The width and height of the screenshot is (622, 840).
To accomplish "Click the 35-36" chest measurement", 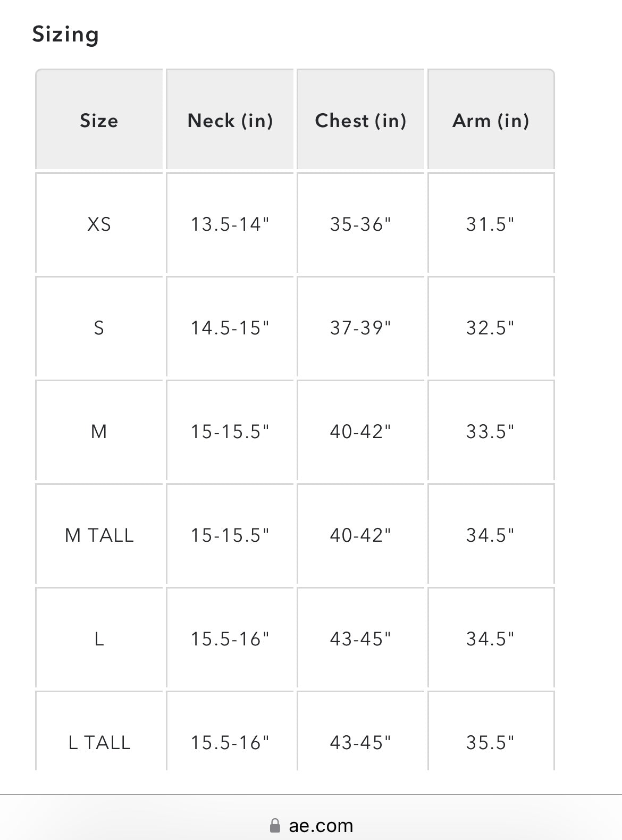I will (x=360, y=224).
